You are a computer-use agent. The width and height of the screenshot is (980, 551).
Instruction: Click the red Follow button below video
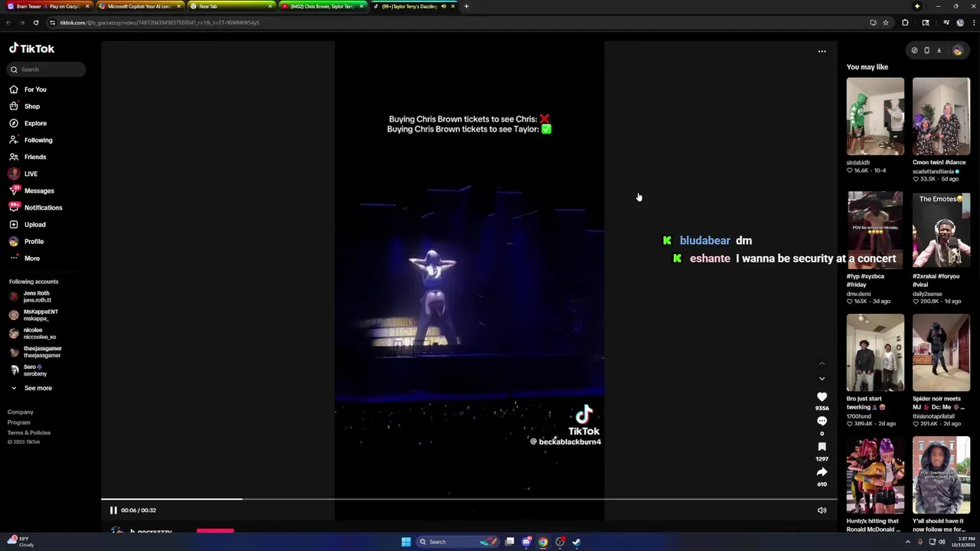tap(215, 530)
